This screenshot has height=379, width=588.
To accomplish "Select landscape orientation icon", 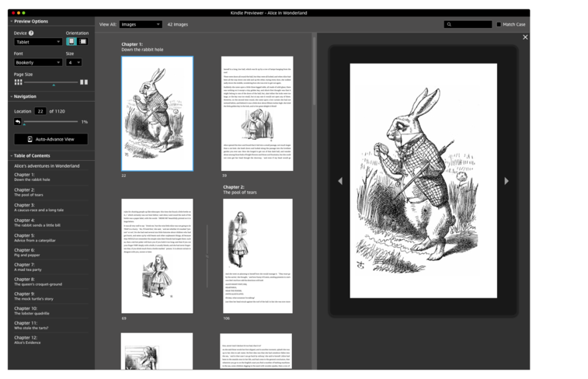I will (x=83, y=42).
